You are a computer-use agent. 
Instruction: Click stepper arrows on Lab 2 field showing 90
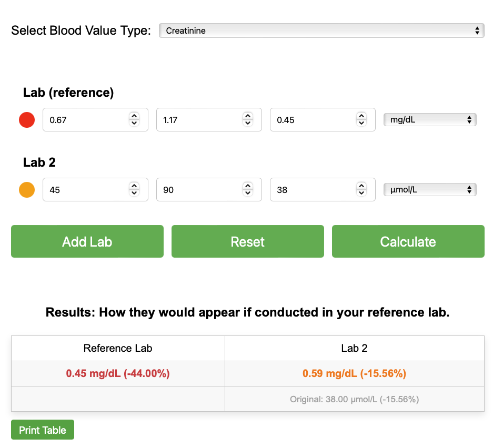pos(248,189)
